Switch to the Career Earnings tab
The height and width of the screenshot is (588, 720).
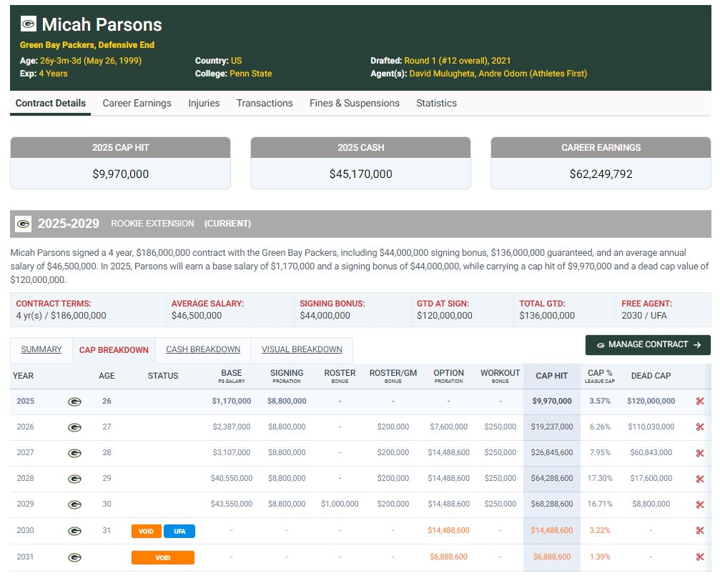(x=137, y=103)
